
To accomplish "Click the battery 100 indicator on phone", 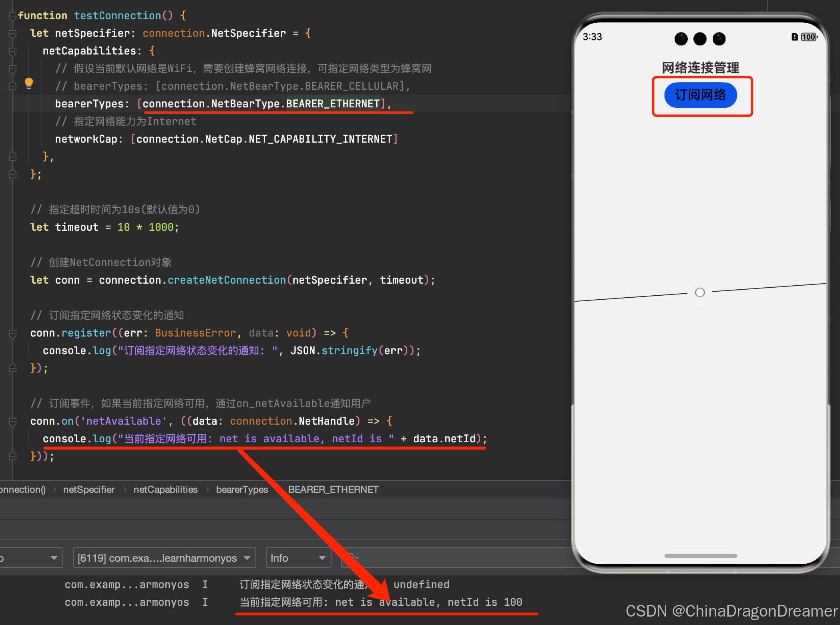I will pos(808,37).
